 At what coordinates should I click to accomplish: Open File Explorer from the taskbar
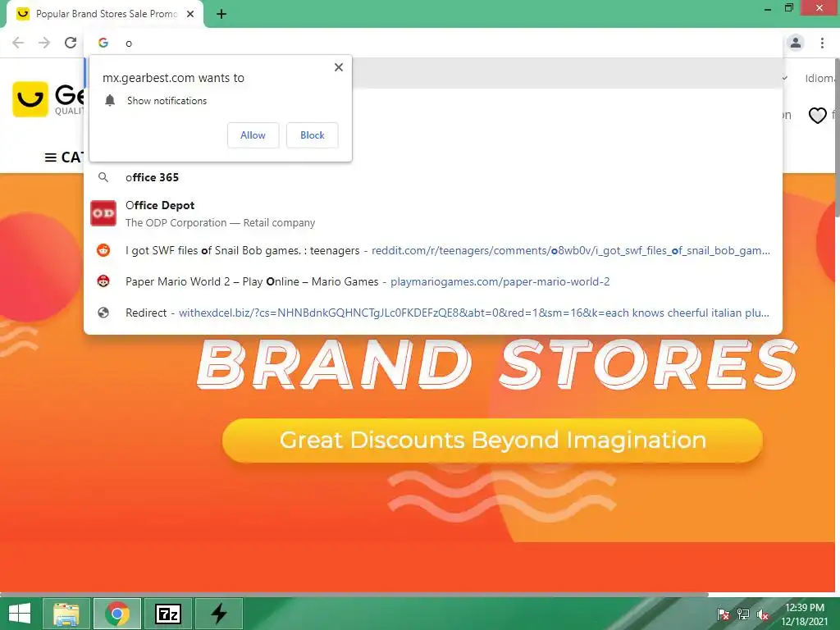66,614
